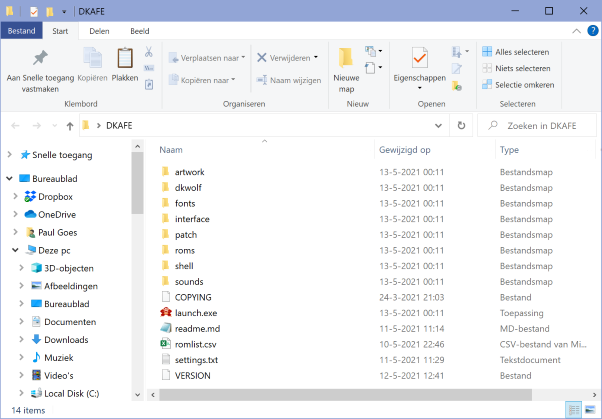Collapse the ribbon with the chevron

[576, 31]
